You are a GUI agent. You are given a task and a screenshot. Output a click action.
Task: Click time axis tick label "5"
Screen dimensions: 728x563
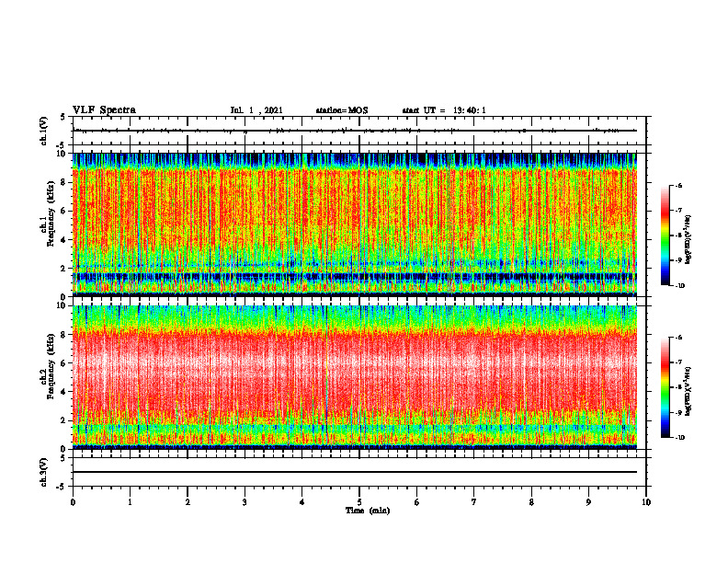click(x=359, y=502)
